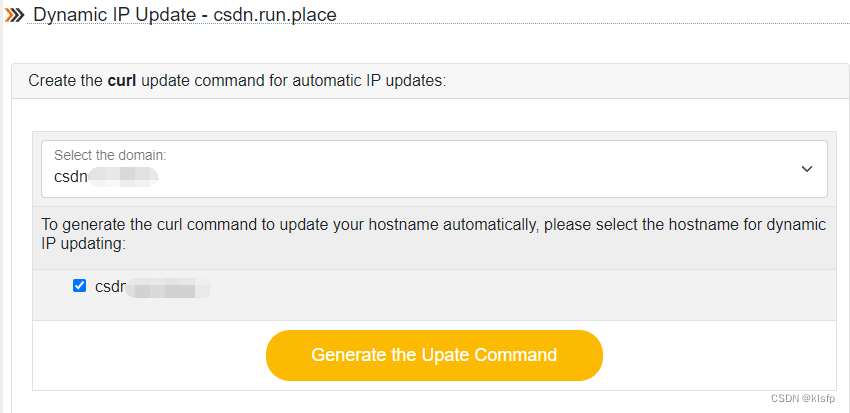This screenshot has height=413, width=850.
Task: Click the csdn.run.place text in the heading
Action: click(275, 15)
